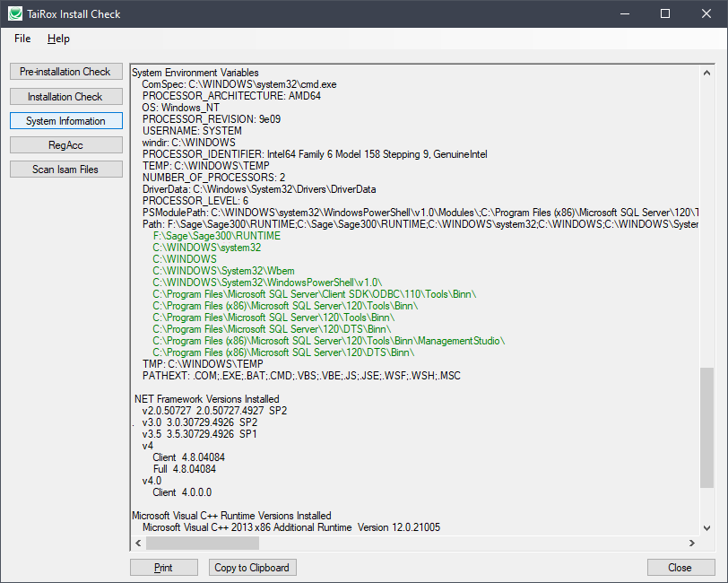Image resolution: width=728 pixels, height=583 pixels.
Task: Click green 'C:\WINDOWS' path entry
Action: 185,258
